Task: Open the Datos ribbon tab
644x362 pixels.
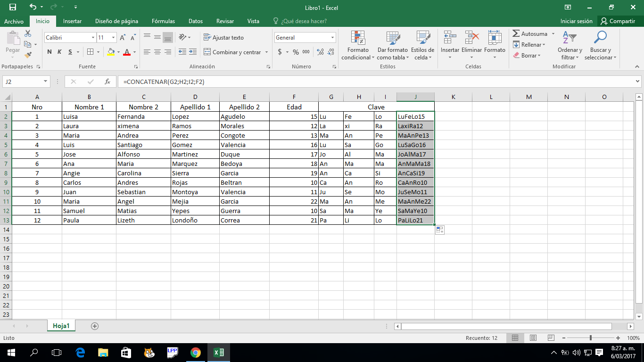Action: coord(195,21)
